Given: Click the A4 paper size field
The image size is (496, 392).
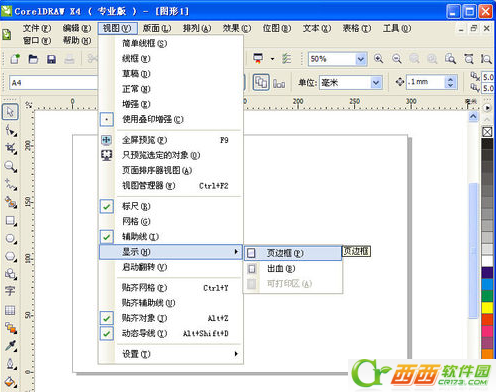Looking at the screenshot, I should click(53, 82).
